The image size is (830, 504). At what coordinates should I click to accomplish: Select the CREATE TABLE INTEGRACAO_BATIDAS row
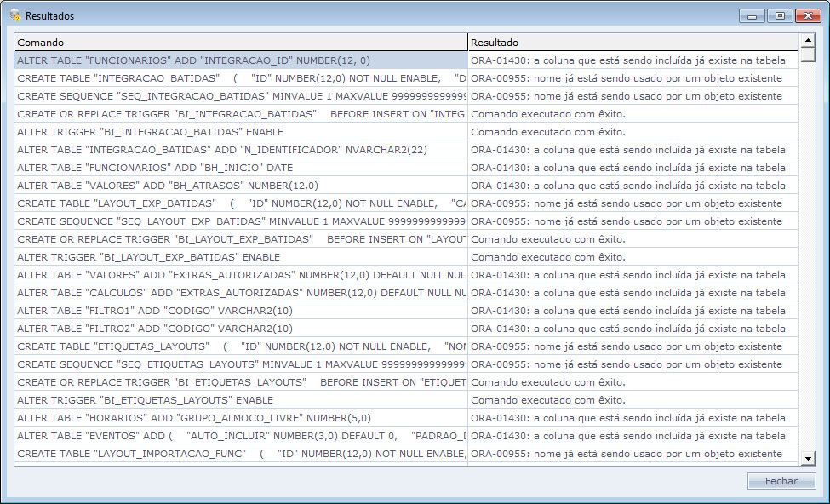240,78
